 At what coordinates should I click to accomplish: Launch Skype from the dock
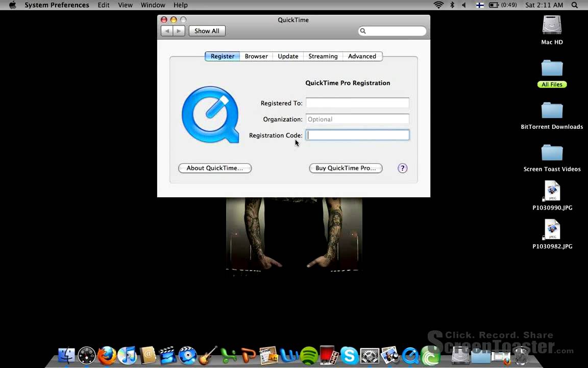350,355
